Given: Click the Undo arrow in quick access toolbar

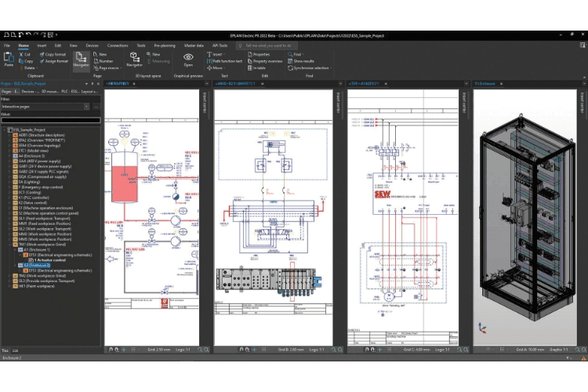Looking at the screenshot, I should (28, 34).
